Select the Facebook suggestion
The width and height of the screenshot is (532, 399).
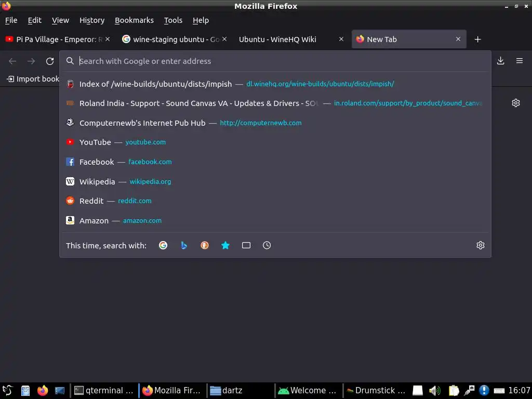pos(275,162)
